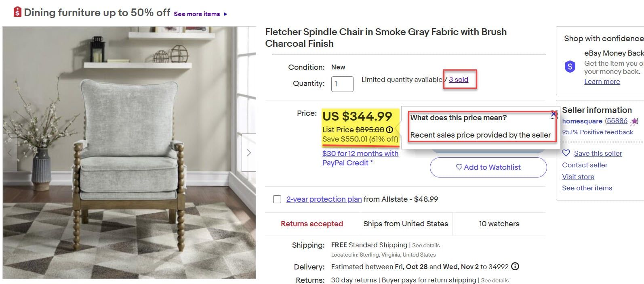Click the red deals tag icon
This screenshot has height=284, width=644.
[17, 12]
